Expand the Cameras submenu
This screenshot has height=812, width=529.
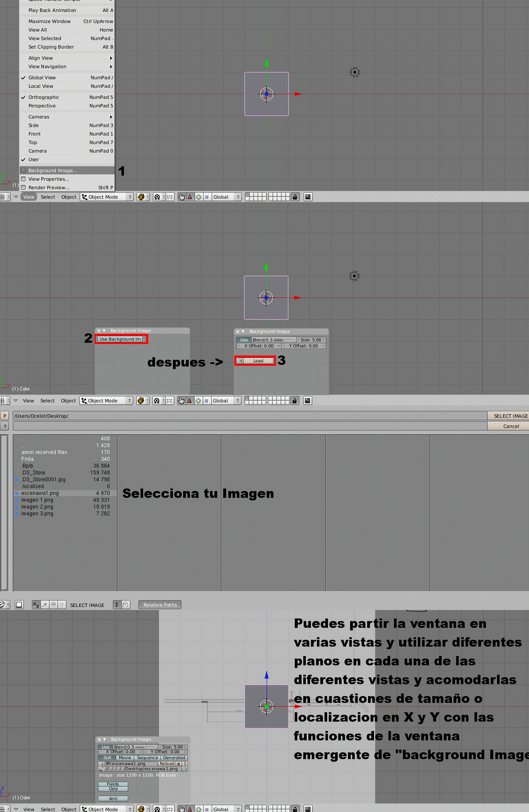point(67,117)
